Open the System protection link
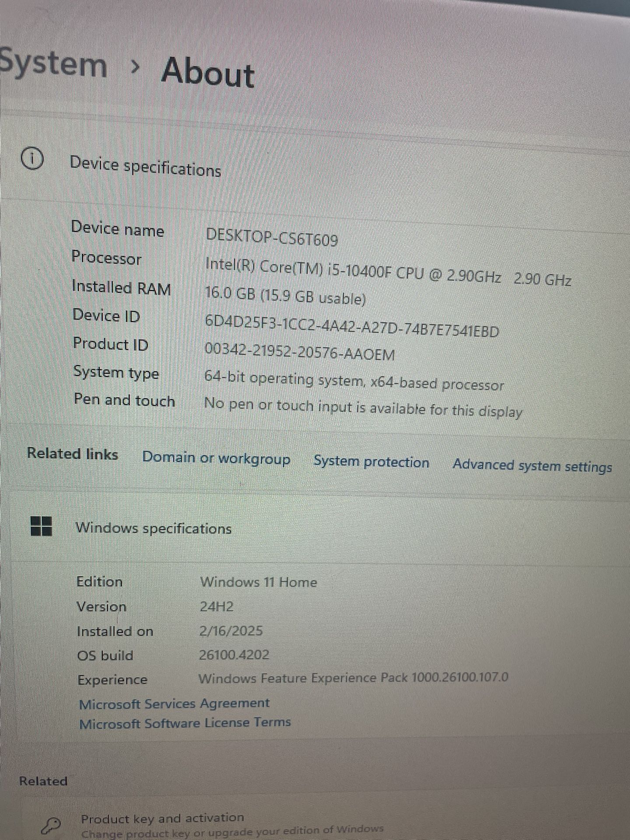Screen dimensions: 630x840 coord(371,462)
